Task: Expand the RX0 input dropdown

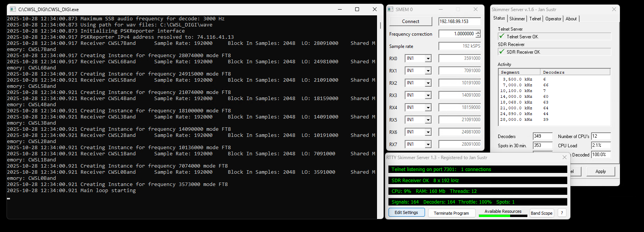Action: coord(428,59)
